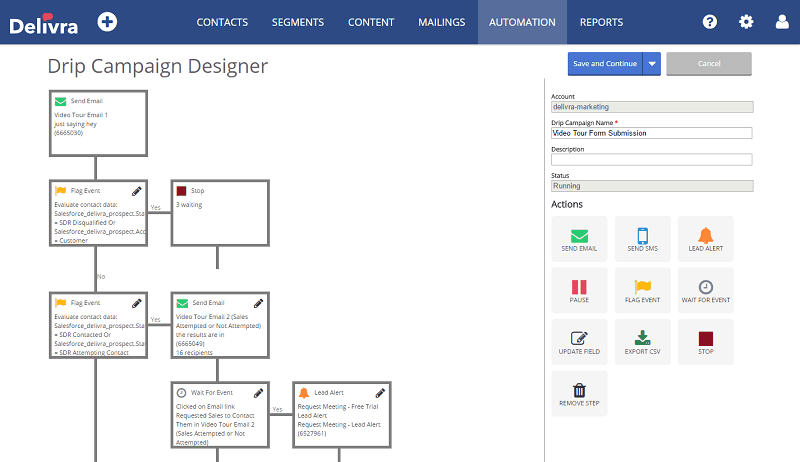Edit the Wait For Event step
Screen dimensions: 800x462
259,393
